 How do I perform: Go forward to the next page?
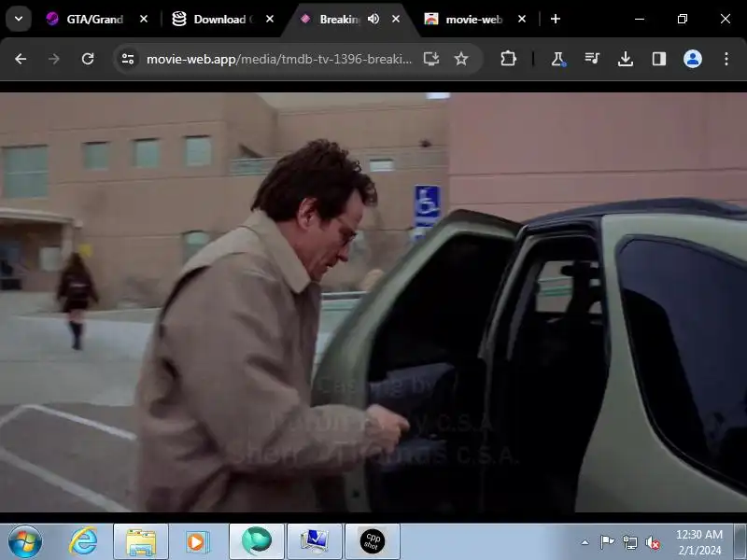tap(54, 59)
